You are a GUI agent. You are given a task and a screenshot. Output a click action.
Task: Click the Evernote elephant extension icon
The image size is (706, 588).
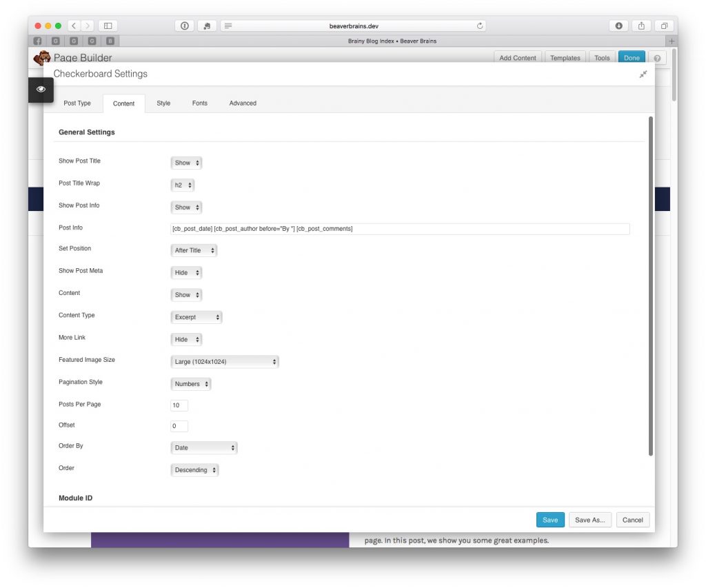point(207,26)
